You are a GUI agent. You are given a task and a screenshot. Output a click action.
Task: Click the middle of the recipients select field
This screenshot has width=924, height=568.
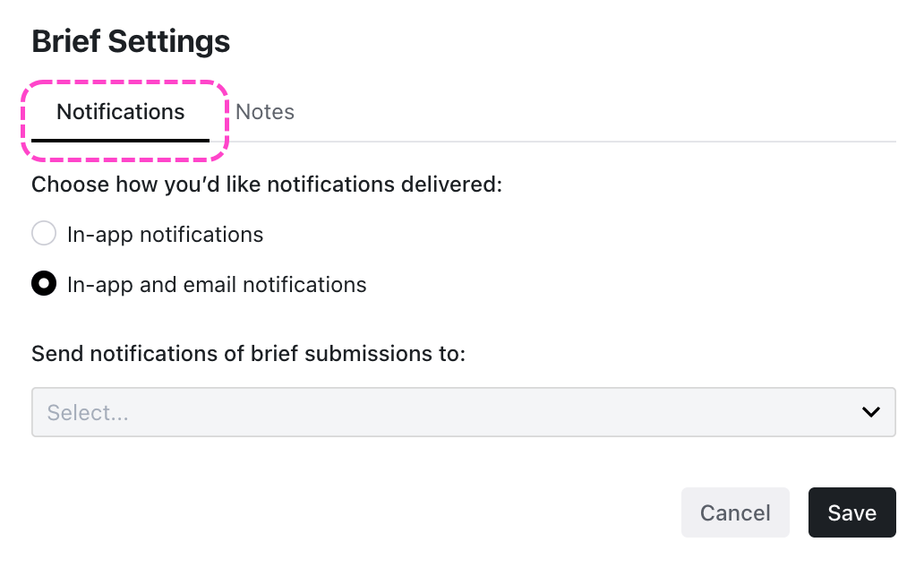[463, 412]
